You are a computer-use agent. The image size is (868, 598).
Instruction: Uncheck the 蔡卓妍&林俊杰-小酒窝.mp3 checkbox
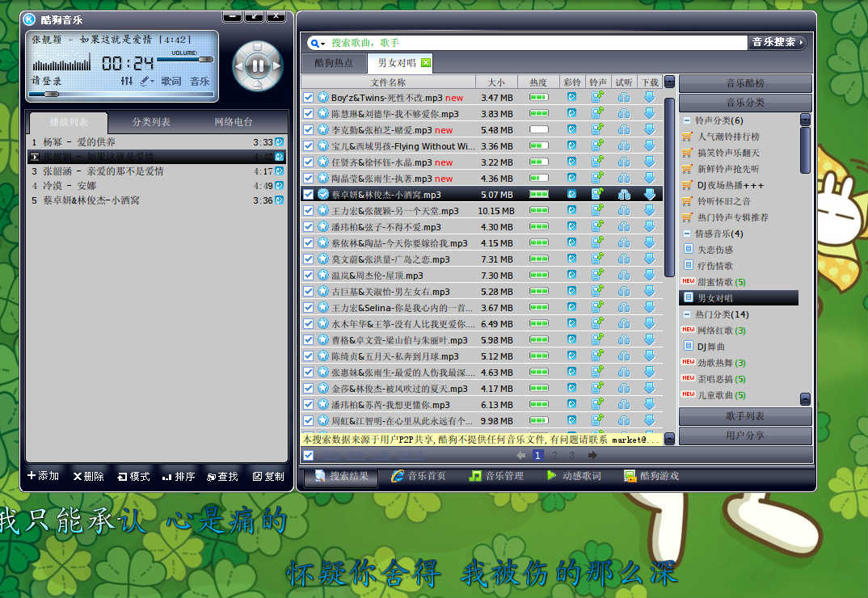pos(309,194)
